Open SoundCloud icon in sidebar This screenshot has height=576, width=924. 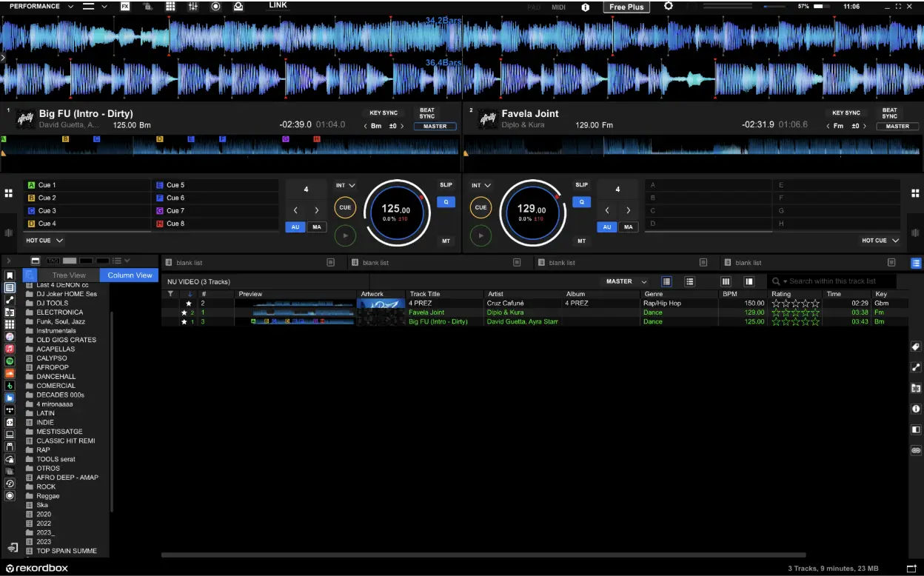click(10, 373)
